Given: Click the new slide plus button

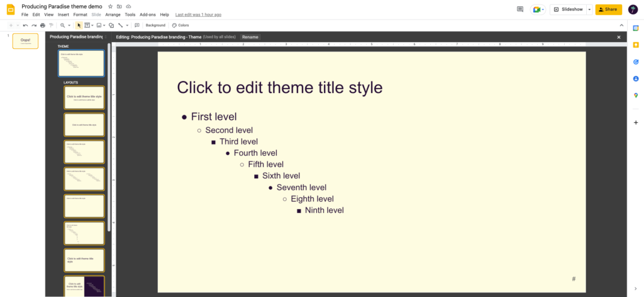Looking at the screenshot, I should point(11,26).
